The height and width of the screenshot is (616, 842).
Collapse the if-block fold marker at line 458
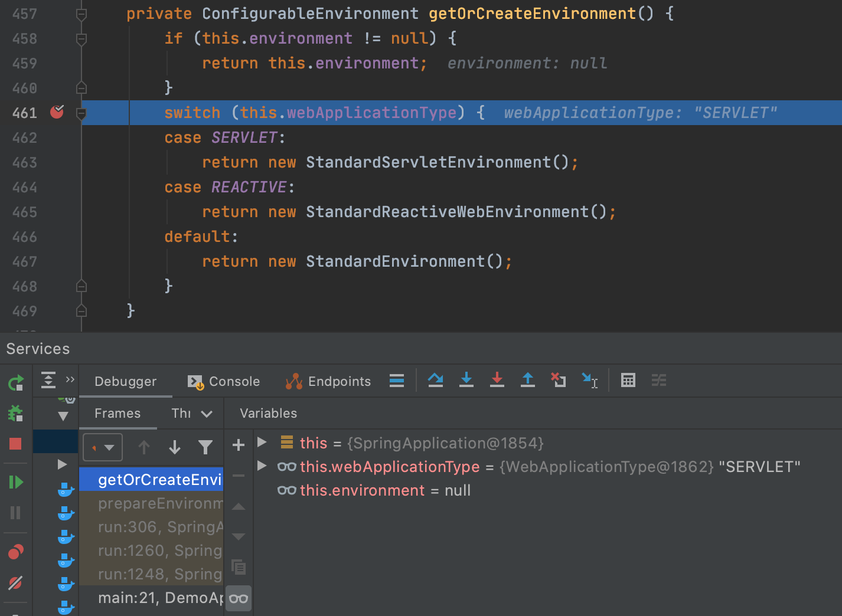[81, 39]
